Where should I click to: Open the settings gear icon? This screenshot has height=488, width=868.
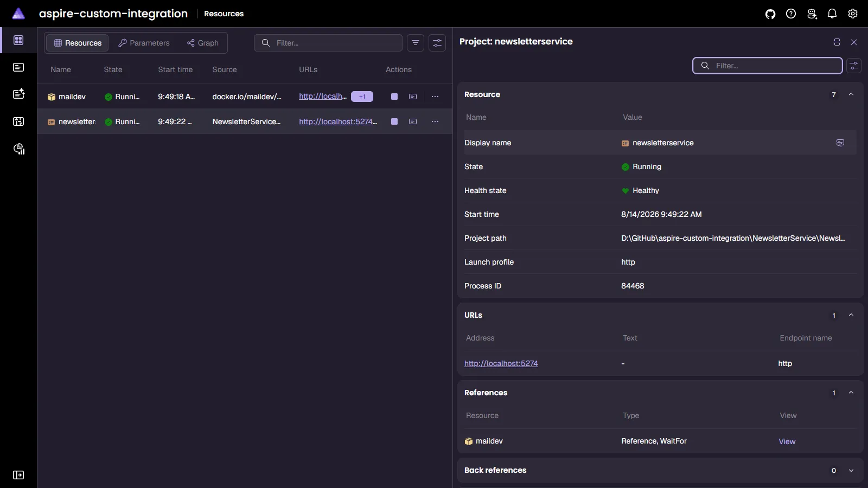[853, 14]
